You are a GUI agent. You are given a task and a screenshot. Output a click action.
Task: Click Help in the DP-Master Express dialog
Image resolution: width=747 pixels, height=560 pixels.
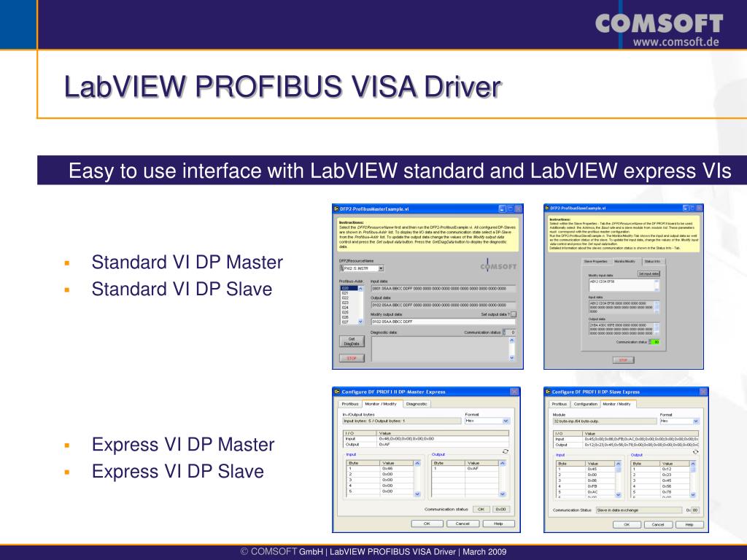click(x=498, y=524)
